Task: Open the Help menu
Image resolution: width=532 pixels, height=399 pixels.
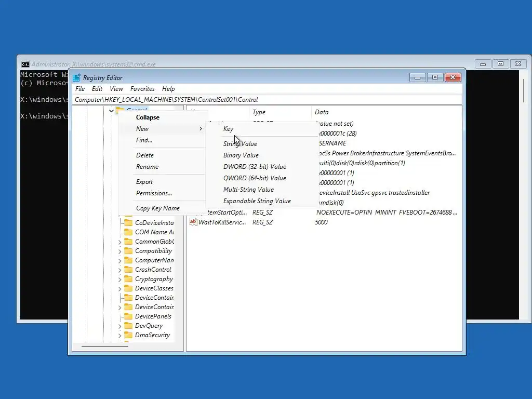Action: pos(168,88)
